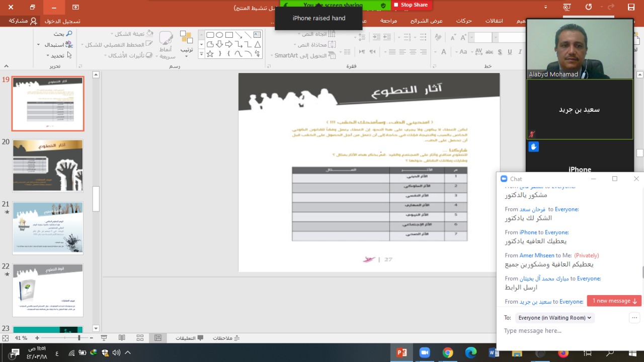The height and width of the screenshot is (362, 644).
Task: Switch to Slide Sorter view icon
Action: (x=140, y=338)
